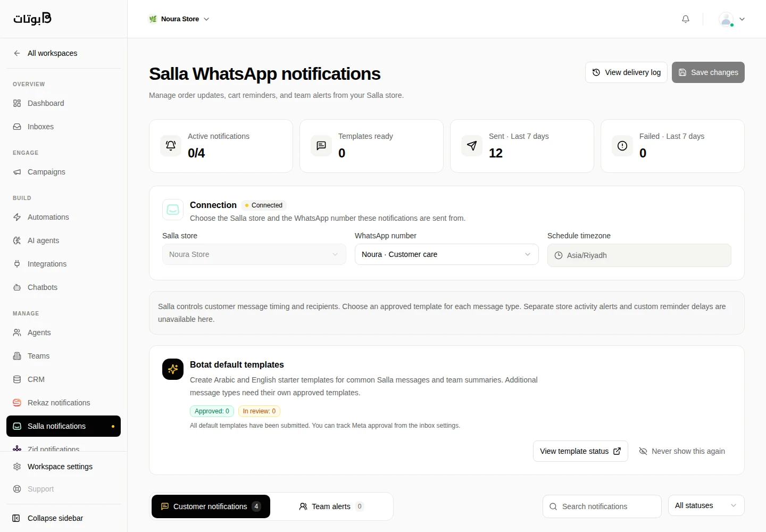Click the Active notifications bell icon
The image size is (766, 532).
[171, 146]
